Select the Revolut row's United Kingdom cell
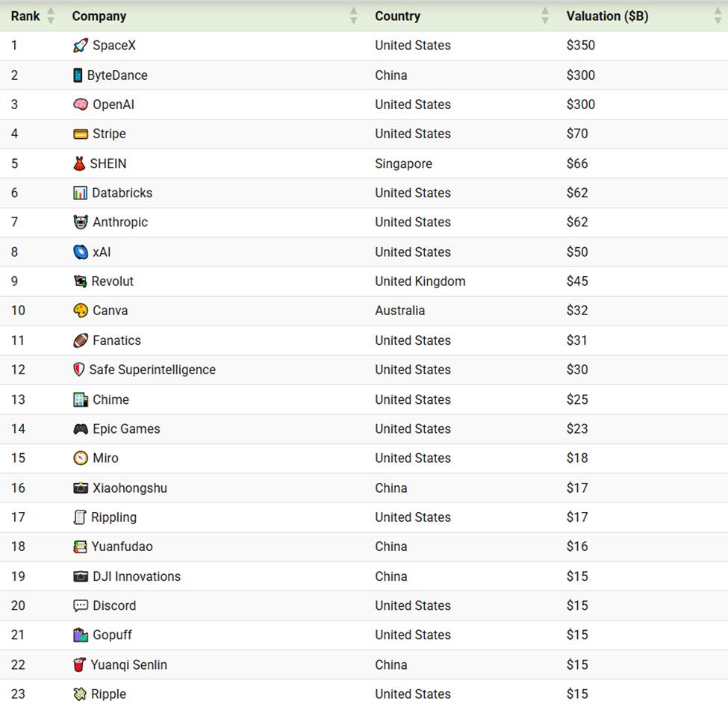Viewport: 728px width, 704px height. [x=420, y=281]
